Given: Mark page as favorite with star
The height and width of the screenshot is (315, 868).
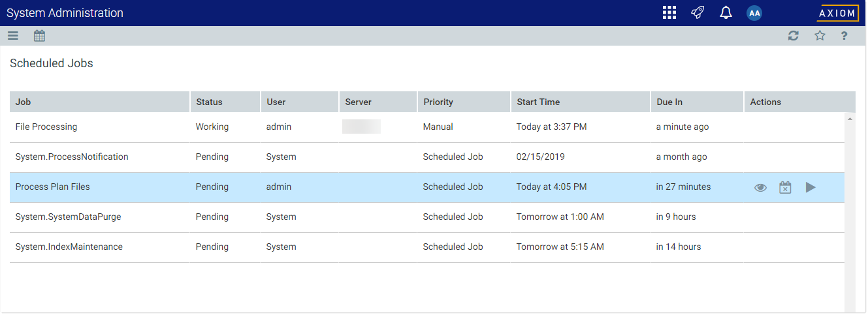Looking at the screenshot, I should coord(820,36).
